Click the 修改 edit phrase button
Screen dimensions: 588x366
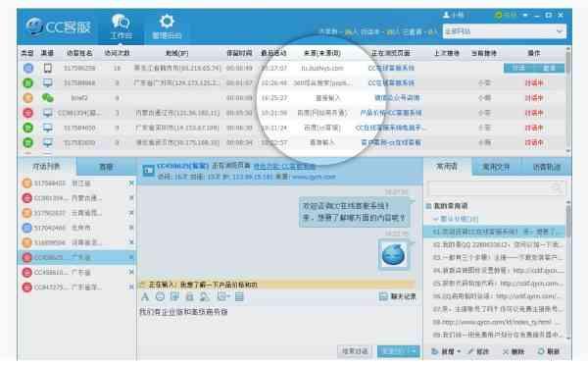pyautogui.click(x=478, y=351)
